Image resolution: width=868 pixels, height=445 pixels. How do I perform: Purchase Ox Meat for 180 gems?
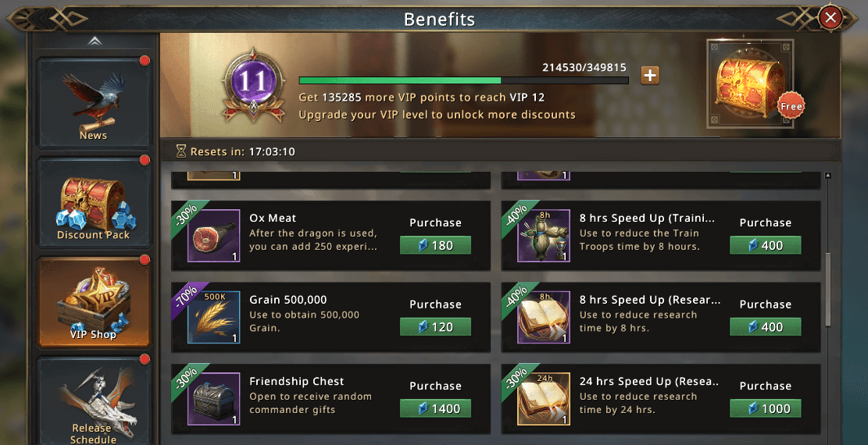pyautogui.click(x=435, y=246)
